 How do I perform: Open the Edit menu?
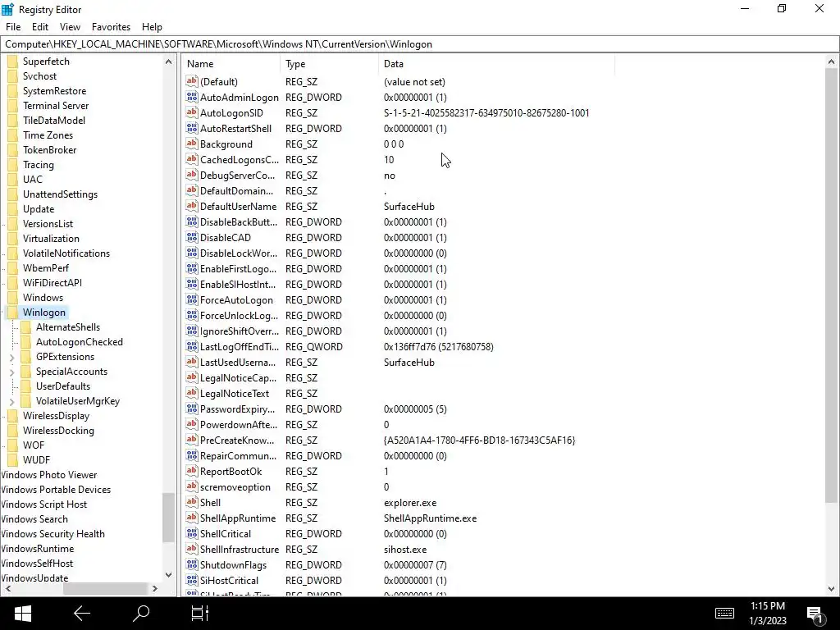[x=40, y=27]
